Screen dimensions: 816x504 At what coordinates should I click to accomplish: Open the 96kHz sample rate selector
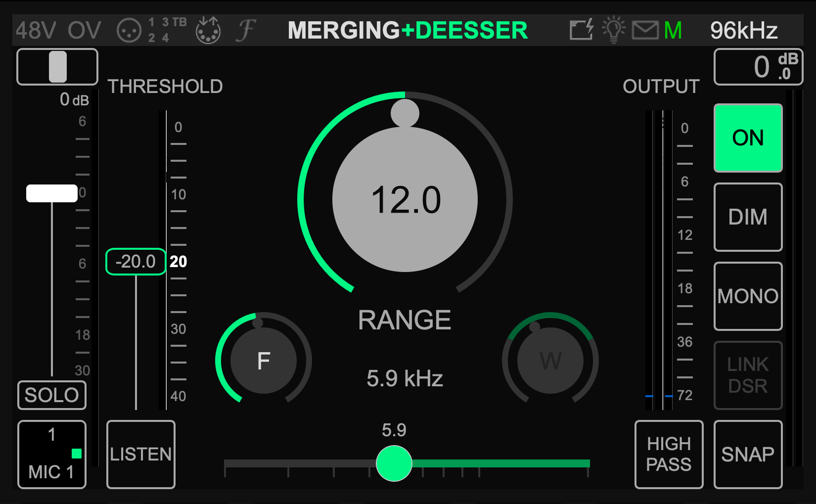[x=744, y=31]
